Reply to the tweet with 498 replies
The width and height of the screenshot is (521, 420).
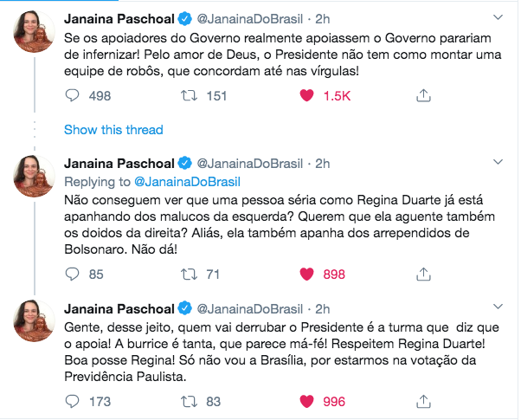[73, 96]
